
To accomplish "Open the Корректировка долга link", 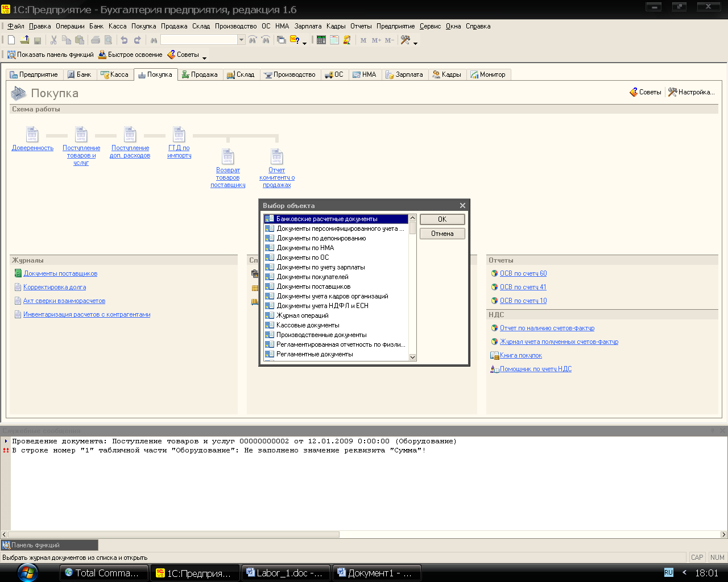I will [55, 287].
